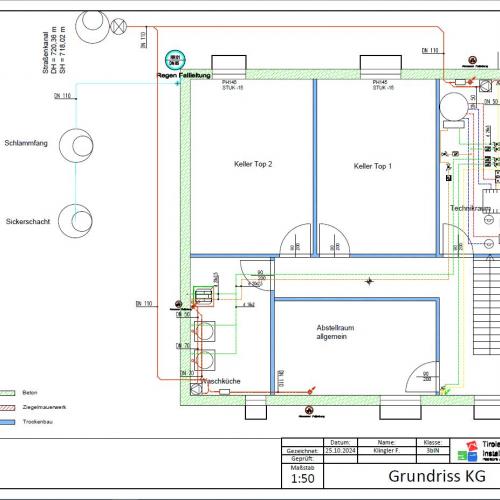Select the Technikraum door swing
500x500 pixels.
click(x=458, y=239)
